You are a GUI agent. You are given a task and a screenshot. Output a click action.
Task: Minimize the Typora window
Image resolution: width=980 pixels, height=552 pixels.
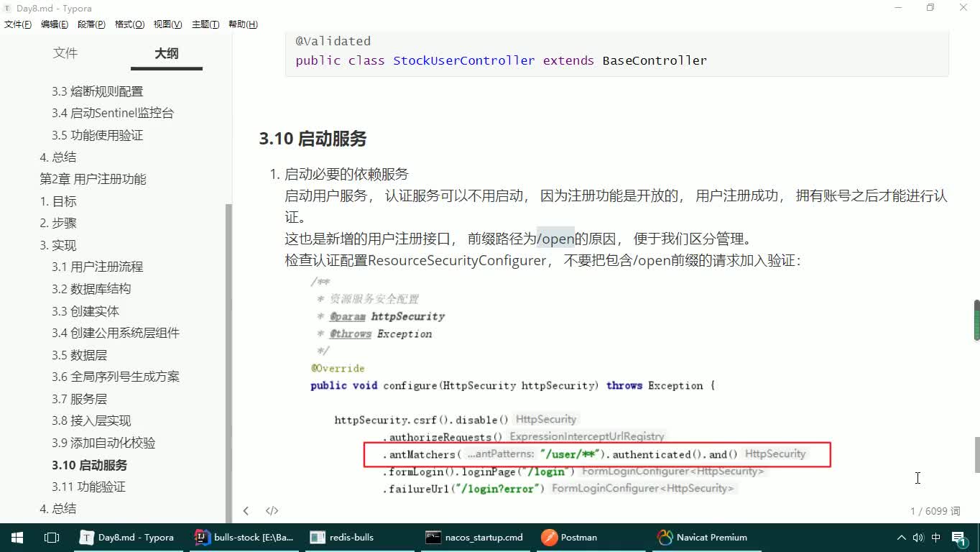click(x=898, y=7)
